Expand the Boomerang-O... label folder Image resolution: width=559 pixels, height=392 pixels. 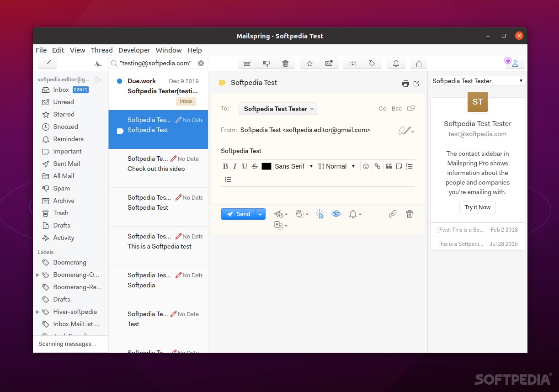[37, 275]
